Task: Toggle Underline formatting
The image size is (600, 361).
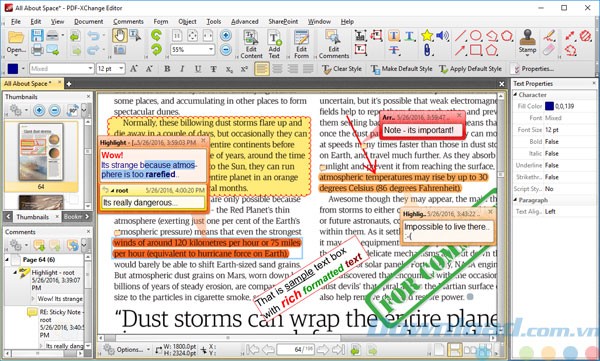Action: 198,69
